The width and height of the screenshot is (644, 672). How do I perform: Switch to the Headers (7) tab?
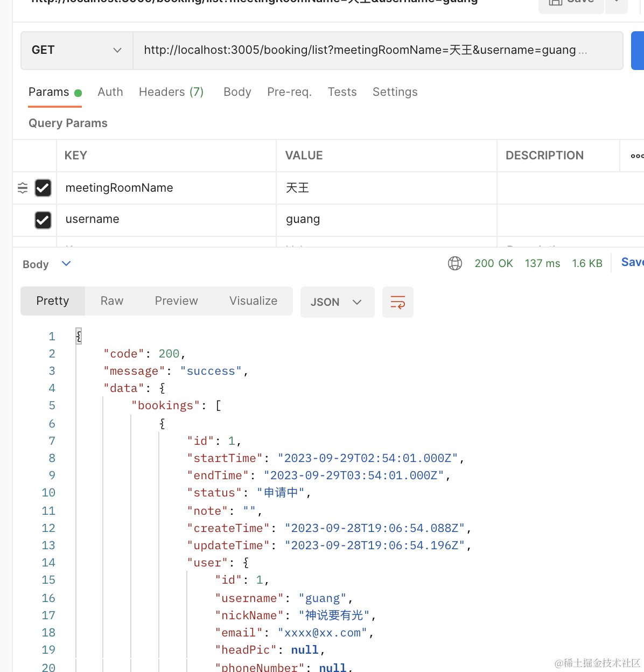click(x=171, y=92)
